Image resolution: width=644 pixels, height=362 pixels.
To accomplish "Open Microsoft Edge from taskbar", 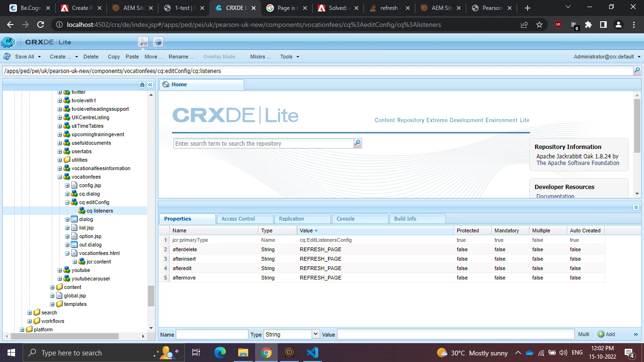I will tap(220, 353).
